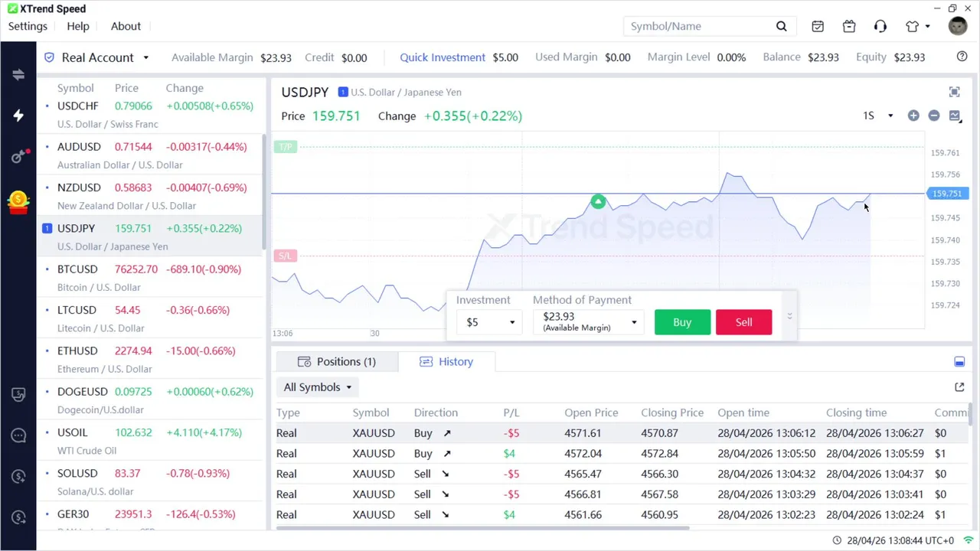Click the customer support headset icon
Screen dimensions: 980x551
[880, 27]
